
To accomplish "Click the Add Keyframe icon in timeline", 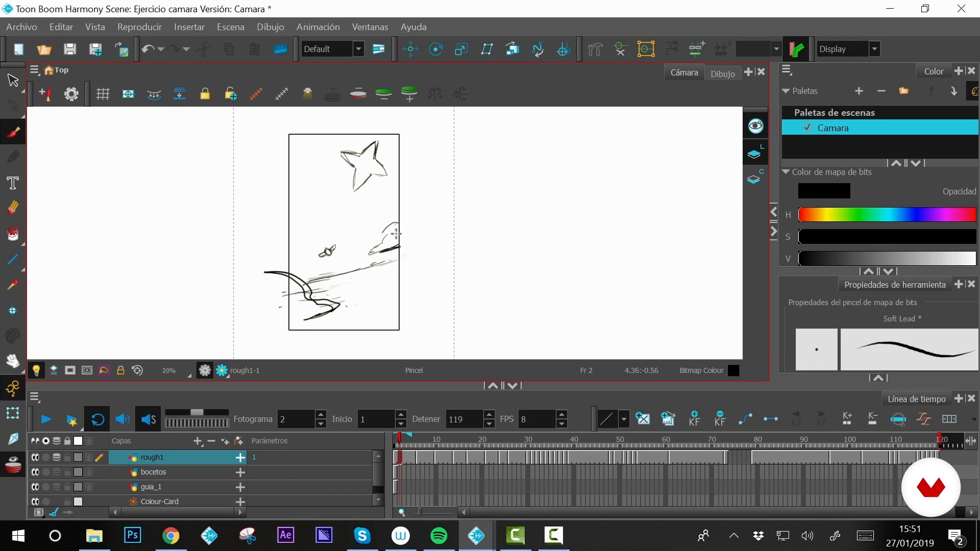I will pyautogui.click(x=694, y=419).
